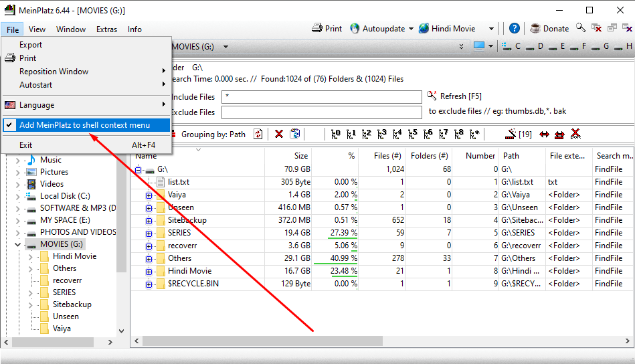Open the Hindi Movie favorites dropdown arrow
The height and width of the screenshot is (364, 635).
[x=491, y=29]
